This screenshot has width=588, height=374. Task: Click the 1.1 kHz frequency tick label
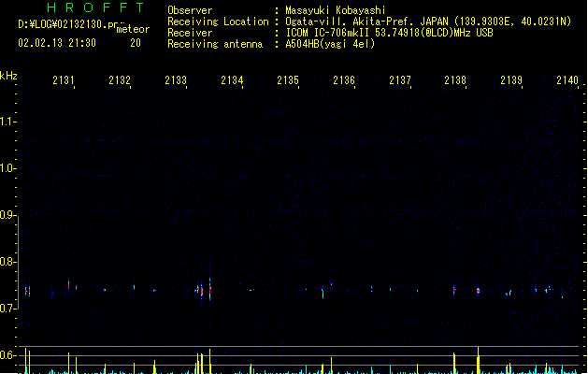click(7, 122)
